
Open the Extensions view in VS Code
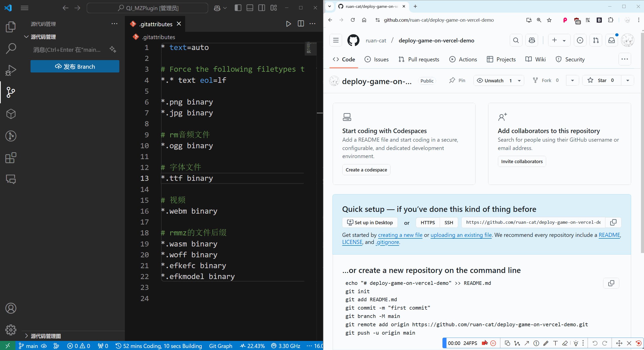[11, 158]
